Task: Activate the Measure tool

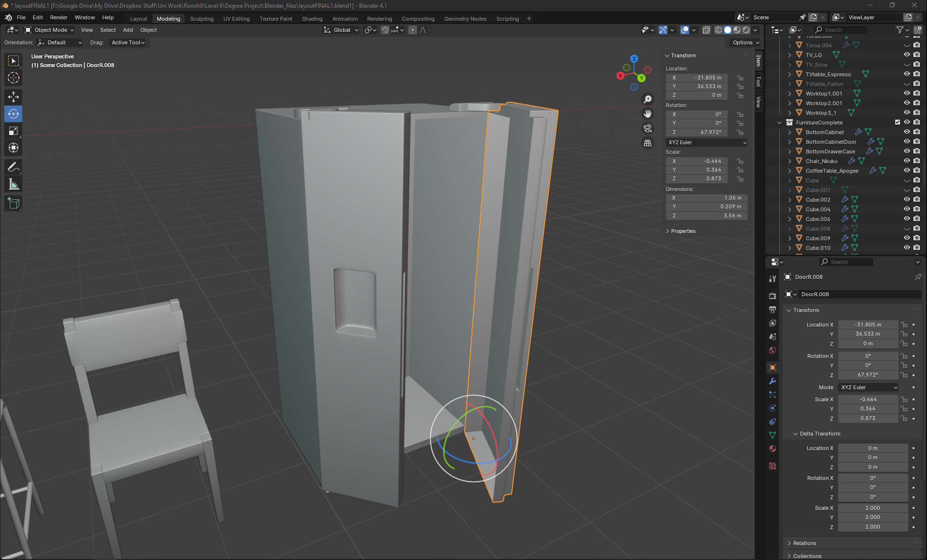Action: pyautogui.click(x=14, y=184)
